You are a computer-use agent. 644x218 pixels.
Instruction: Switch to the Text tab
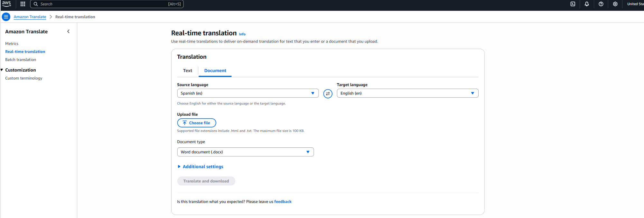tap(188, 71)
